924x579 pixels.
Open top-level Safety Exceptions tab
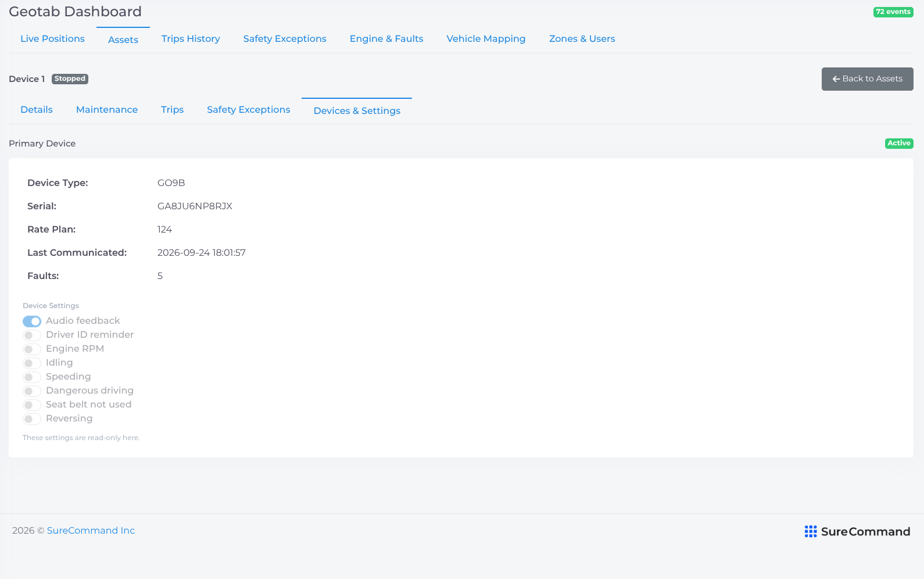click(x=285, y=39)
